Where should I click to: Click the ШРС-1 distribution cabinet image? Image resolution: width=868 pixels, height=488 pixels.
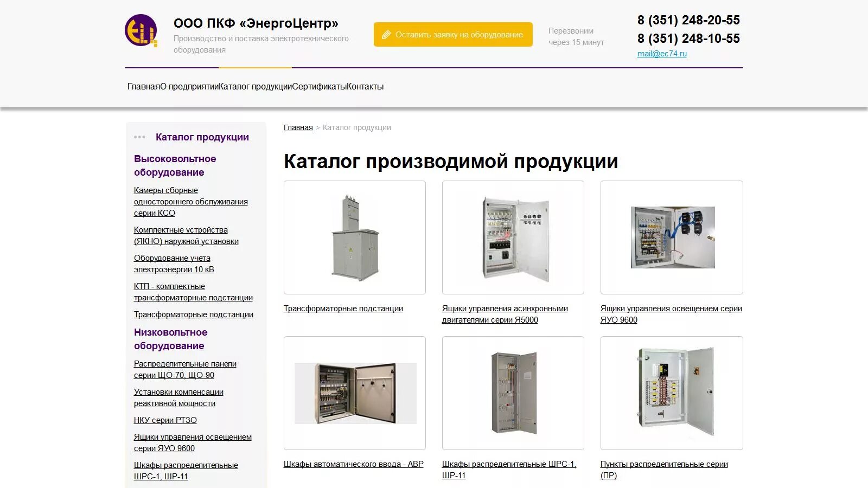[513, 393]
